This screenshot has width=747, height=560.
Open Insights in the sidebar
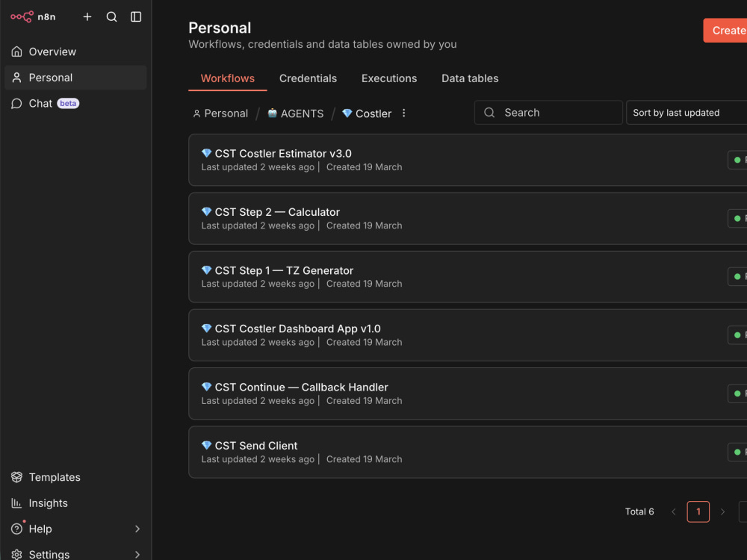pyautogui.click(x=75, y=503)
